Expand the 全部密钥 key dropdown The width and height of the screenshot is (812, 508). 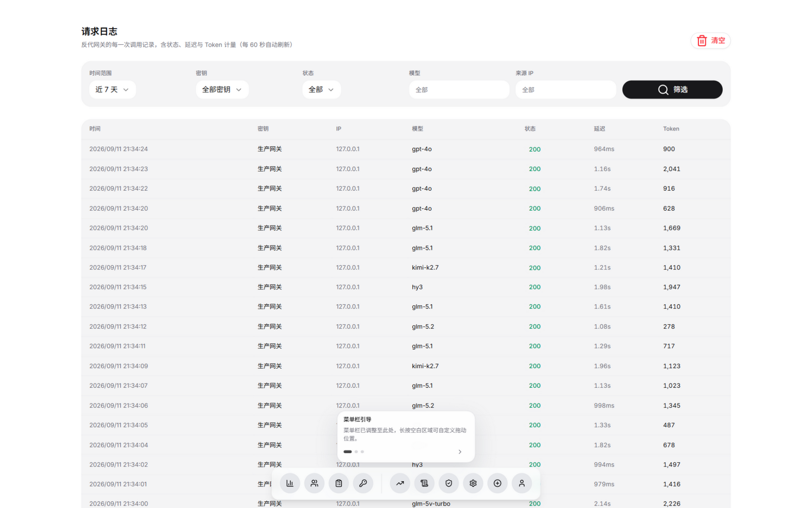[x=222, y=89]
